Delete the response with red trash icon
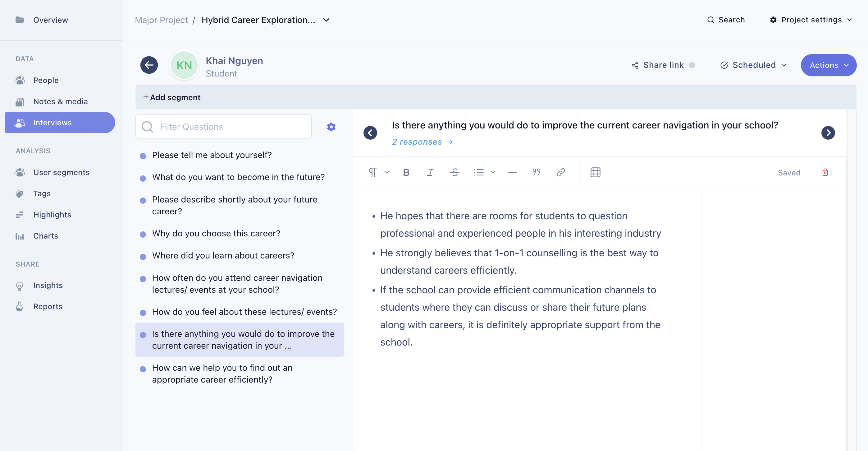868x451 pixels. click(825, 172)
